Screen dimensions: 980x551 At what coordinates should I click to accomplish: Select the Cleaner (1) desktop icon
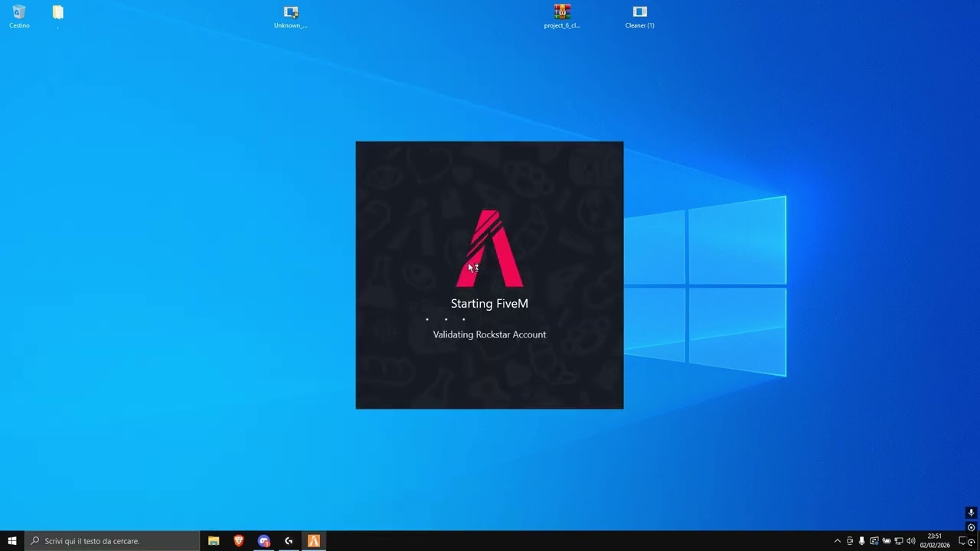(640, 16)
